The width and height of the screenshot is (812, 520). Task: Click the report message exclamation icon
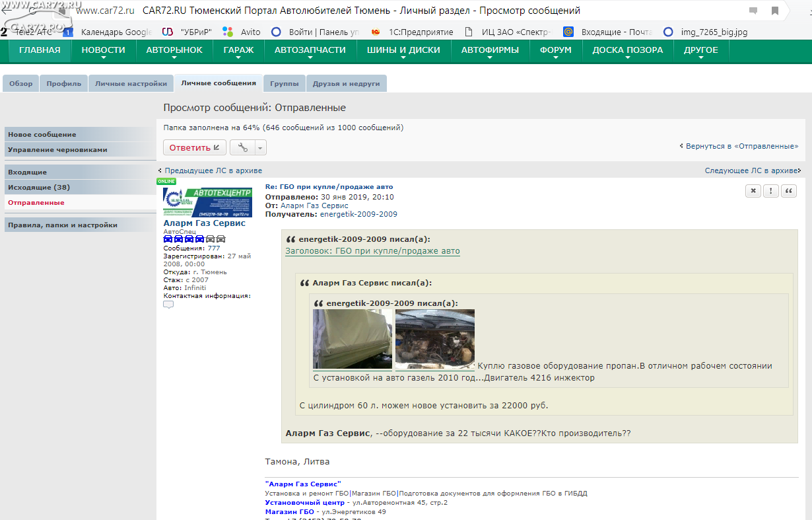coord(771,191)
